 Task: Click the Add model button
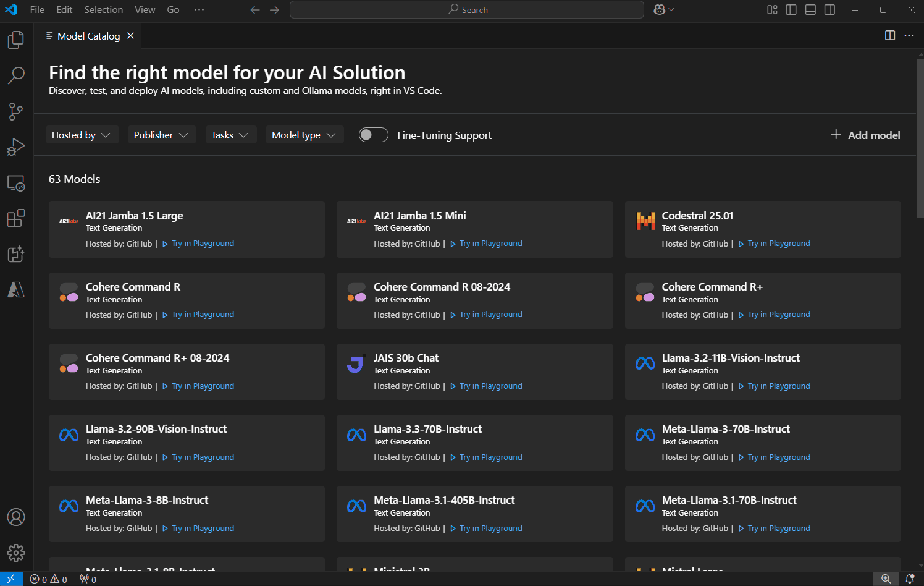click(x=865, y=135)
